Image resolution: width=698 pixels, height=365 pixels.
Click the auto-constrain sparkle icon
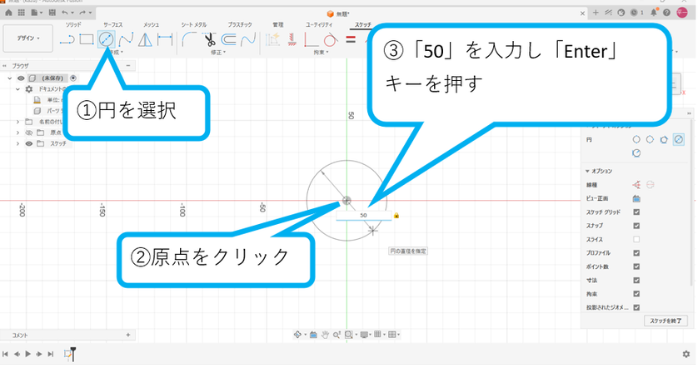272,40
